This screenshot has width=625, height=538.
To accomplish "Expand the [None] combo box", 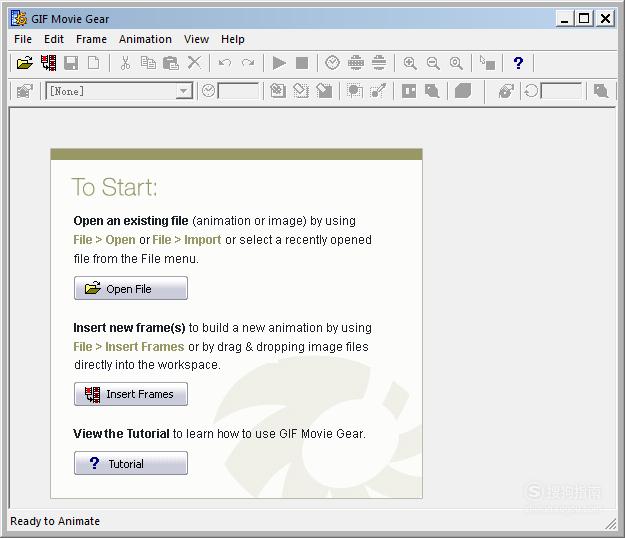I will tap(183, 91).
